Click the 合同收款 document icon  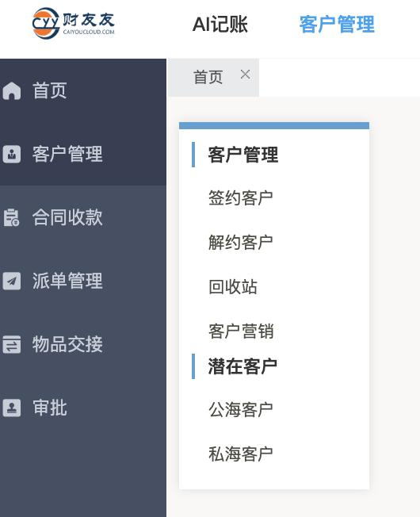pyautogui.click(x=12, y=217)
